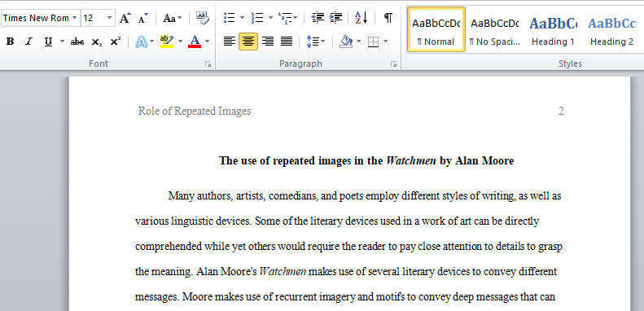Viewport: 644px width, 311px height.
Task: Open the font size dropdown
Action: tap(109, 18)
